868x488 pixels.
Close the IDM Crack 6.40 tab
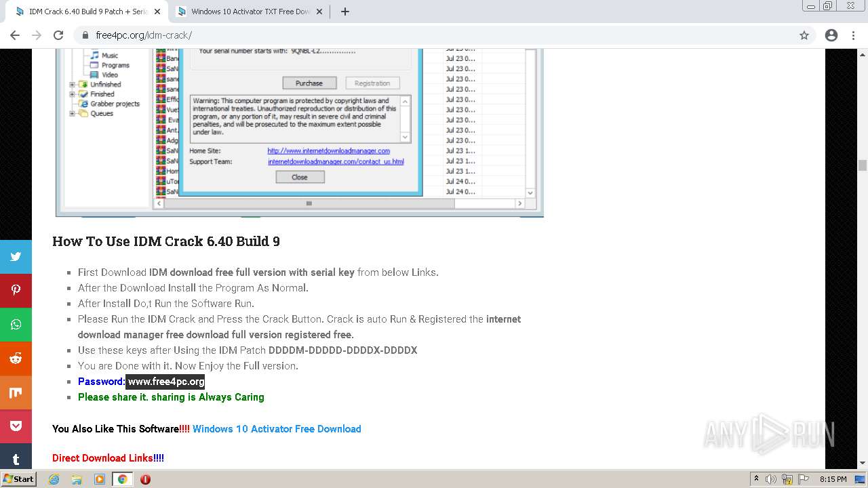157,12
